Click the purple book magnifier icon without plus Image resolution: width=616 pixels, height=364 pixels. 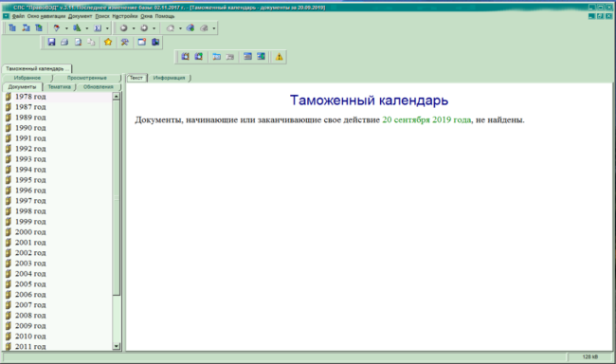(185, 57)
